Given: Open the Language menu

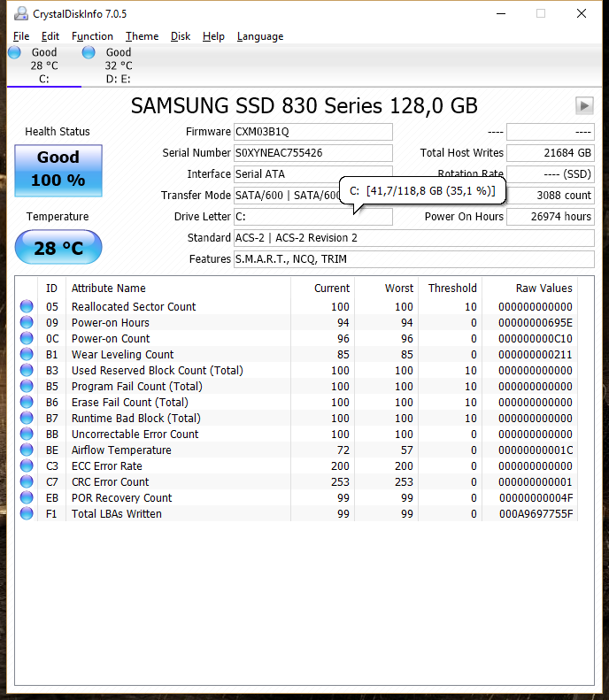Looking at the screenshot, I should tap(260, 36).
